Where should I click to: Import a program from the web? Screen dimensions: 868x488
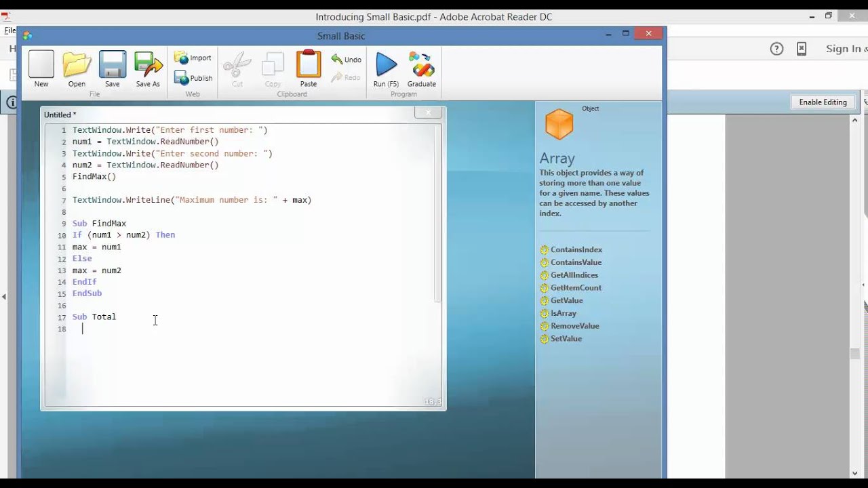193,58
